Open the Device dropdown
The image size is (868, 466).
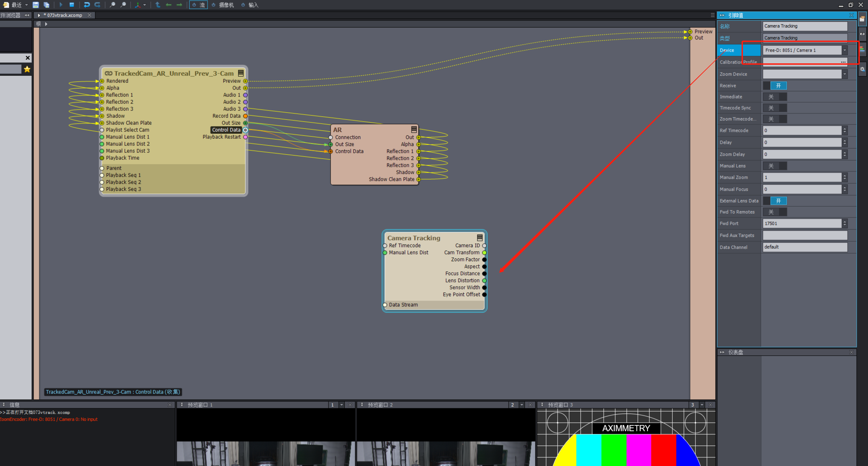pyautogui.click(x=844, y=50)
